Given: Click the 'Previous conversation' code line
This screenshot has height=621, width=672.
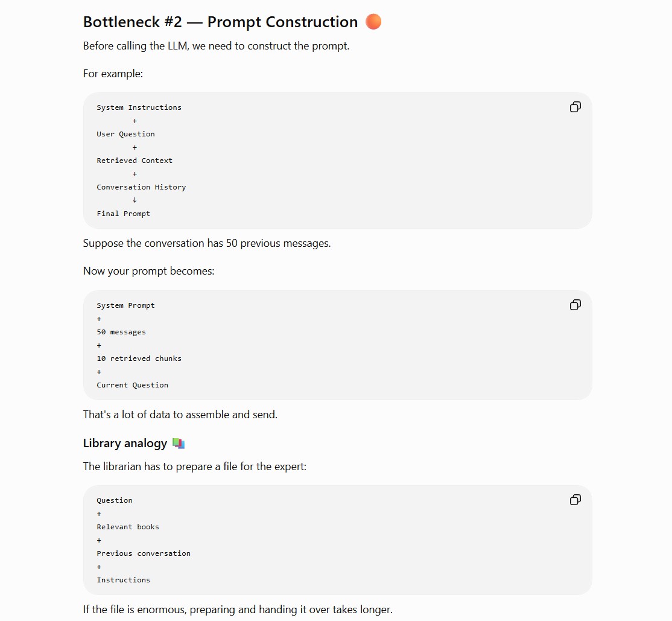Looking at the screenshot, I should [144, 553].
